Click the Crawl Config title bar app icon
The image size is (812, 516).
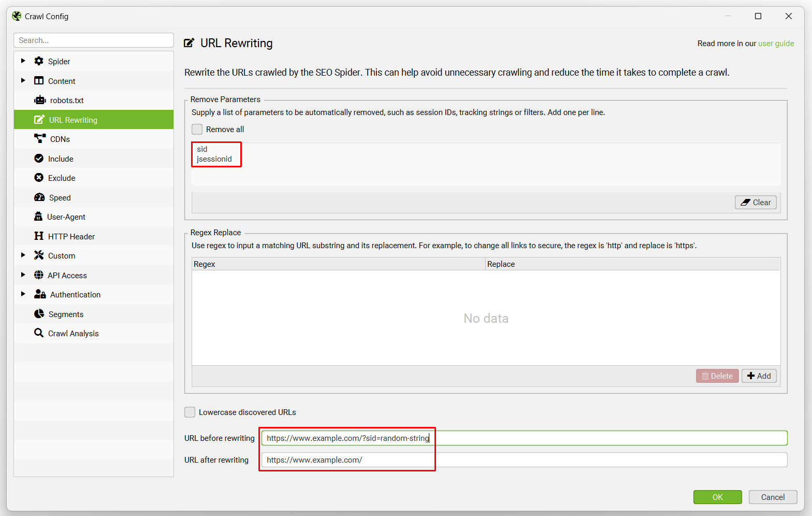(x=17, y=16)
